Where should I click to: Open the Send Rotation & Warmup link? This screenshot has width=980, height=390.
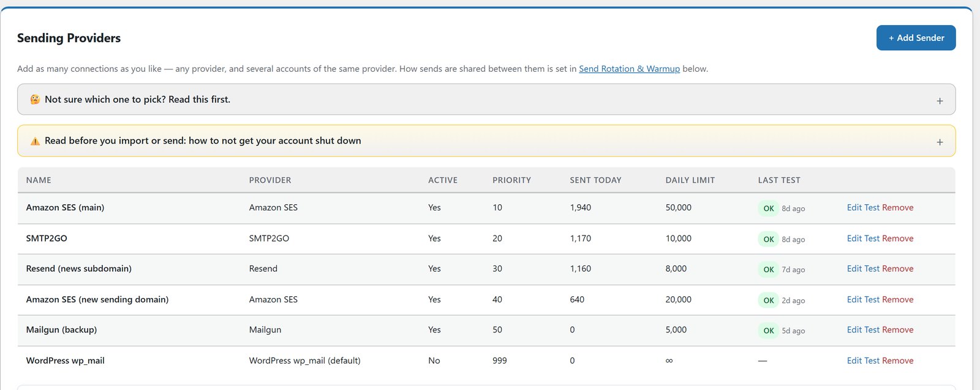click(629, 69)
